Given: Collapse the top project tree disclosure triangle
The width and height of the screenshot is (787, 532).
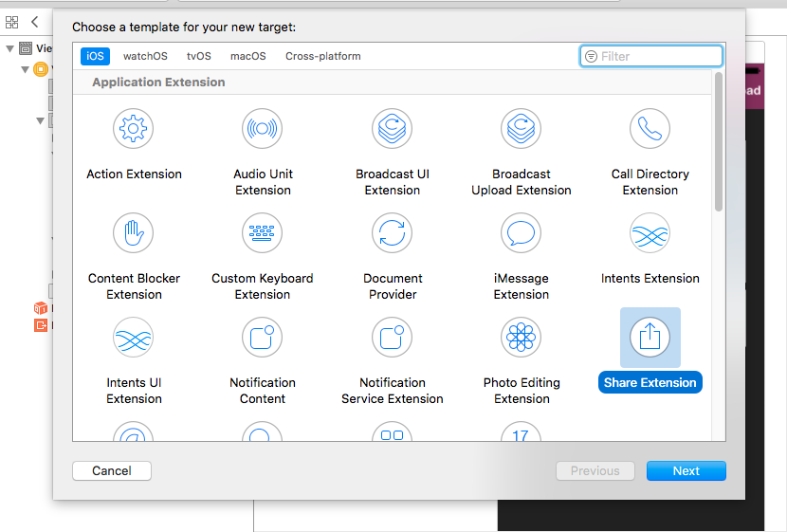Looking at the screenshot, I should [10, 48].
